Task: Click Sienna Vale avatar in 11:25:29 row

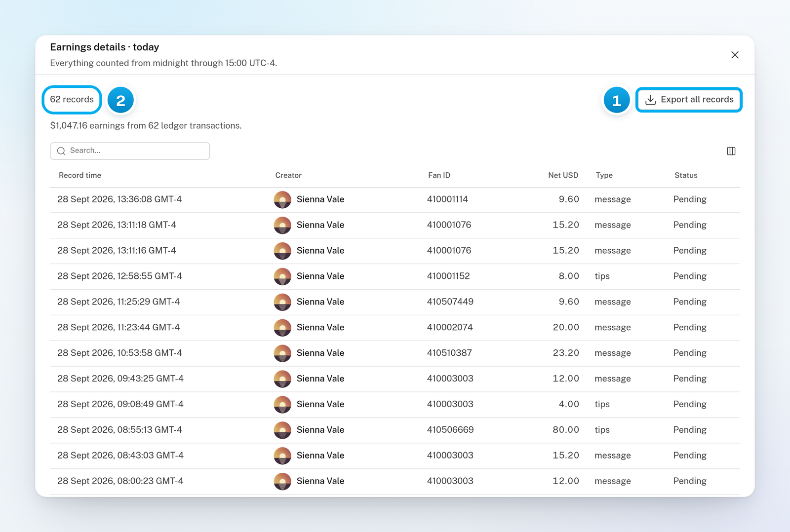Action: (282, 303)
